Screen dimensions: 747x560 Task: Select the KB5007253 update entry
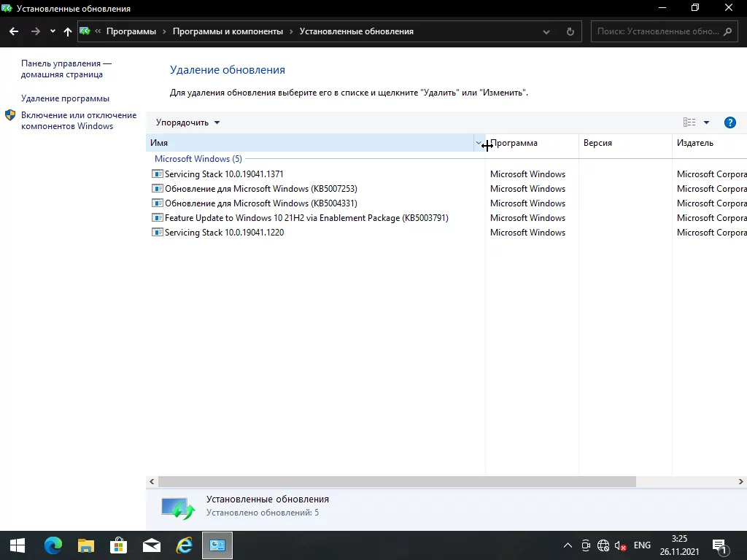(x=261, y=189)
